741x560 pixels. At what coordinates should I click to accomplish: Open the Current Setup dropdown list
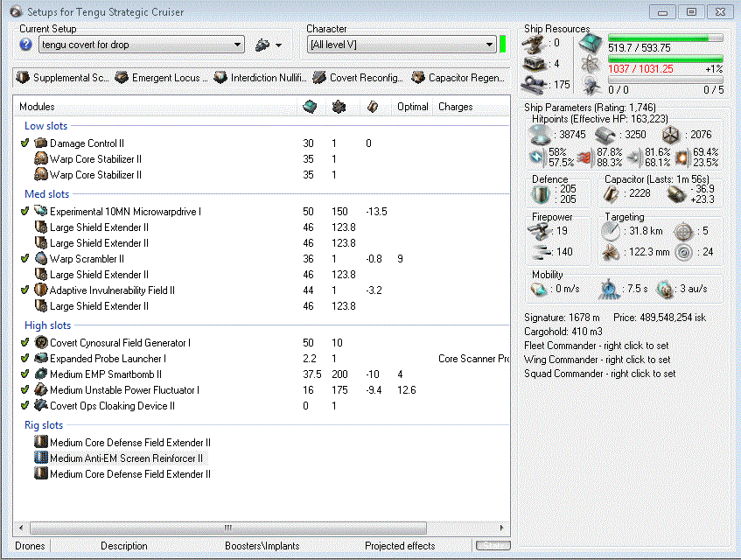coord(142,45)
